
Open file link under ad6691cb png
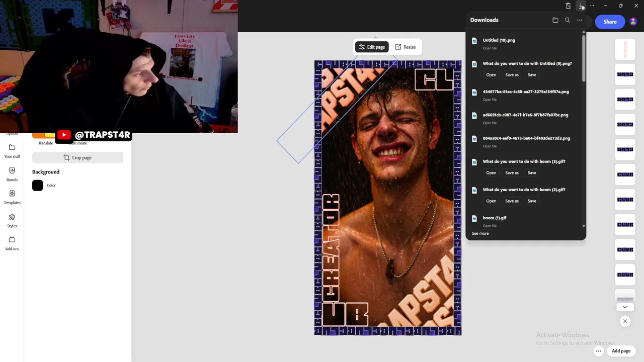[490, 123]
